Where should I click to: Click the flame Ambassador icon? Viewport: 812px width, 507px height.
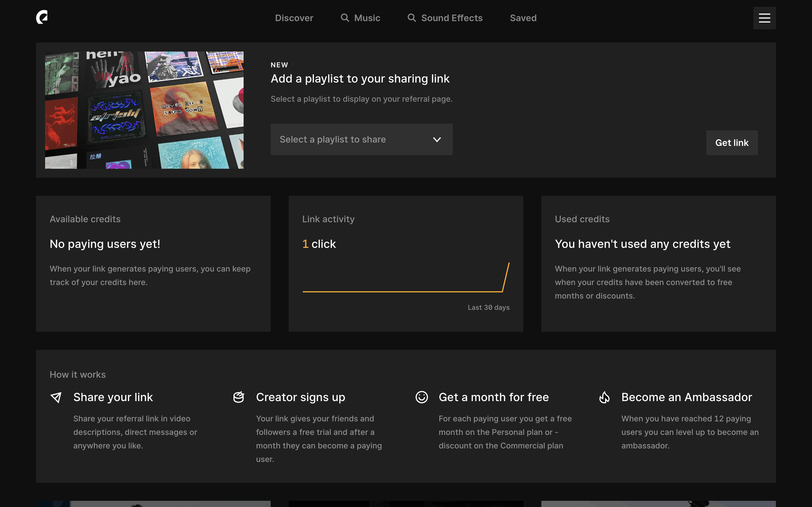click(604, 397)
